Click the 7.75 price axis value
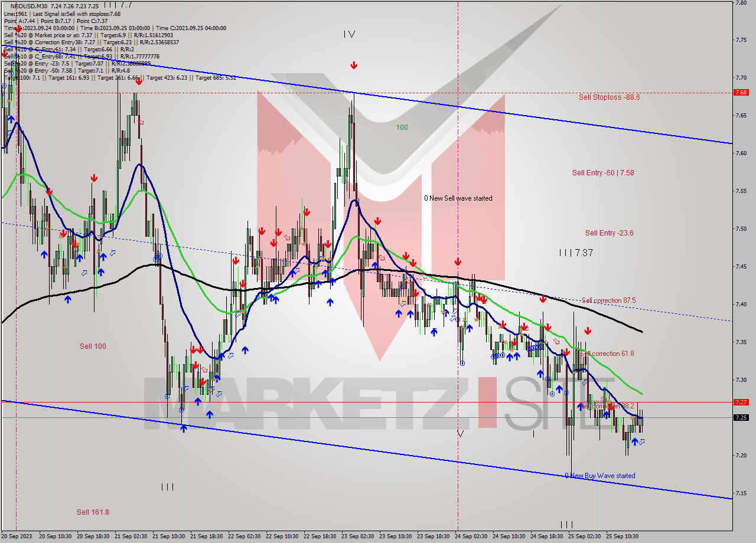 click(x=741, y=40)
